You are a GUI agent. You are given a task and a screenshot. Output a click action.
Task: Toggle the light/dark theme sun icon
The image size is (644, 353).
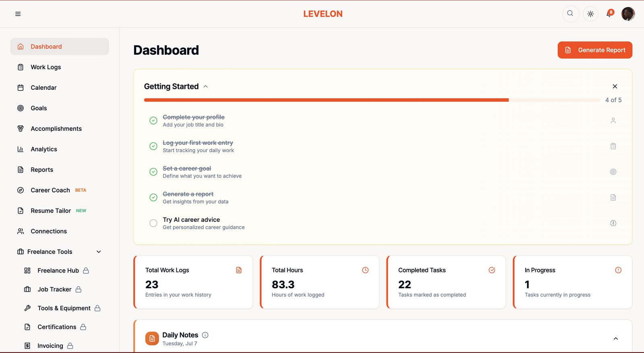pos(590,14)
